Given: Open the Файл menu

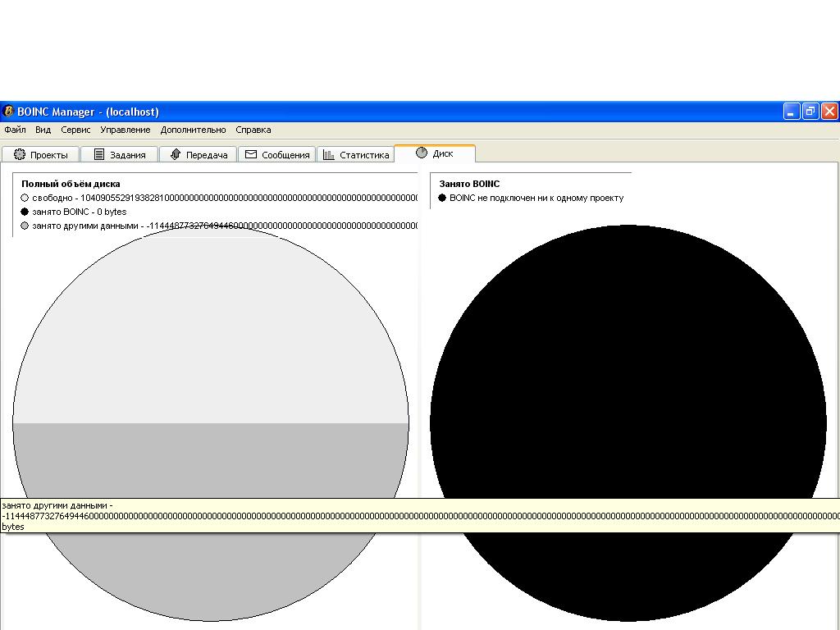Looking at the screenshot, I should (15, 130).
